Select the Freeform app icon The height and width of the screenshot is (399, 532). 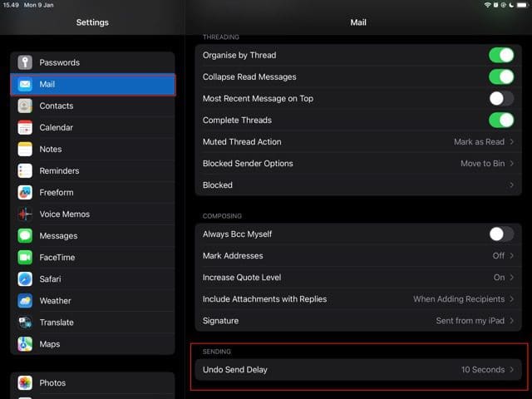pos(25,192)
